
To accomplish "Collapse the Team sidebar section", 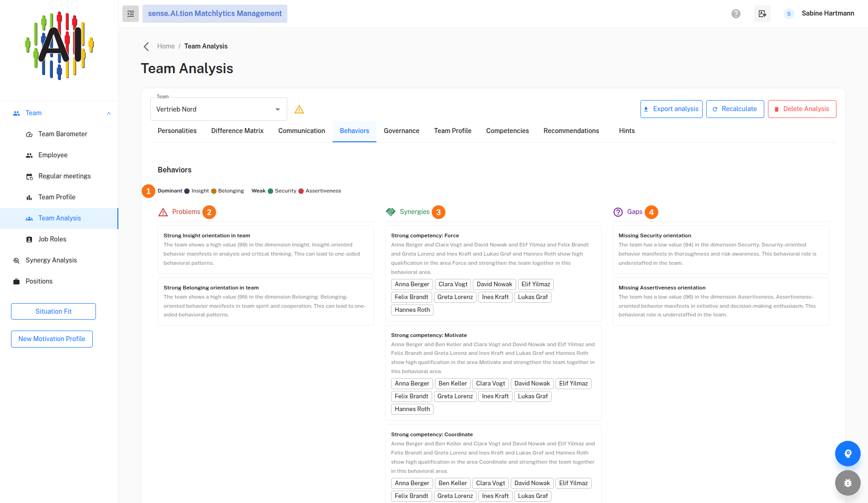I will [59, 113].
